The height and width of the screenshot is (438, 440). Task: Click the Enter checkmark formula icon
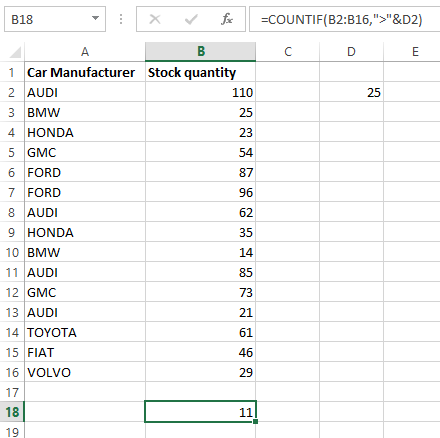(x=191, y=19)
